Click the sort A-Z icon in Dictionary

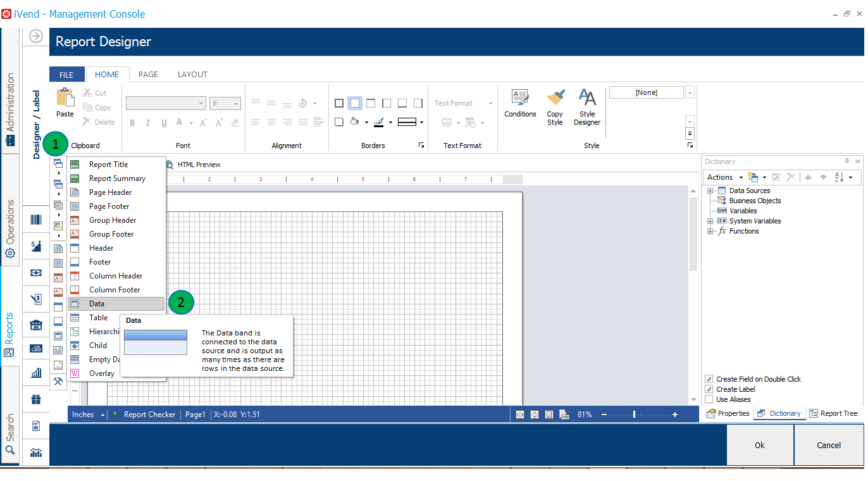pyautogui.click(x=840, y=177)
